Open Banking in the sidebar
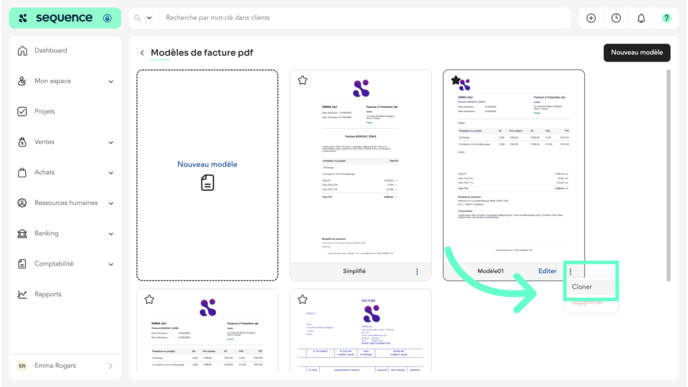The height and width of the screenshot is (387, 688). pos(46,233)
